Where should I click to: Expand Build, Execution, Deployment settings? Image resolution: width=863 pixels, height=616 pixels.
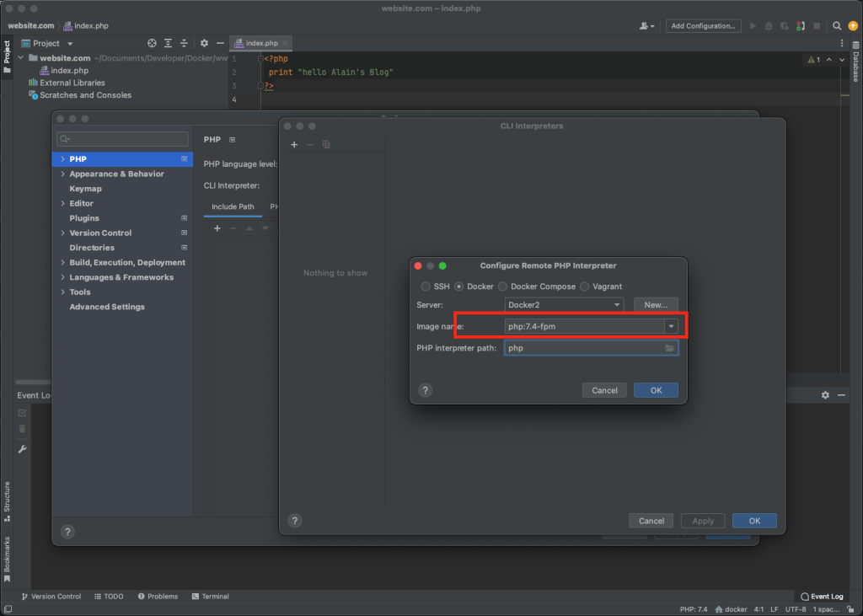pos(62,263)
